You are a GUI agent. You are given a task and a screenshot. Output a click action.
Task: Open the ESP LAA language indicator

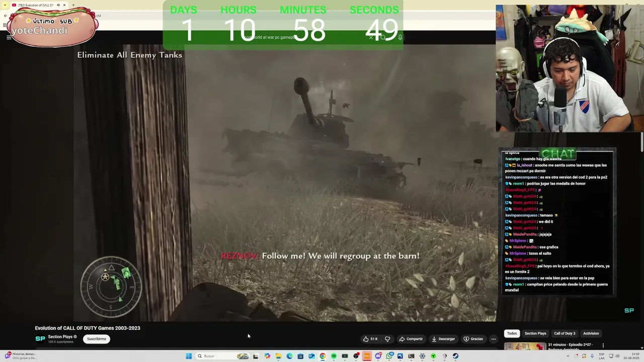[602, 356]
